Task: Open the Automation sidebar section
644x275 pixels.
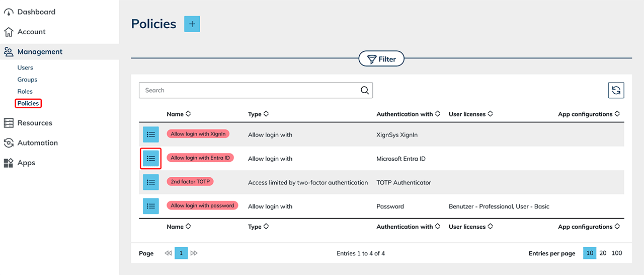Action: pyautogui.click(x=37, y=143)
